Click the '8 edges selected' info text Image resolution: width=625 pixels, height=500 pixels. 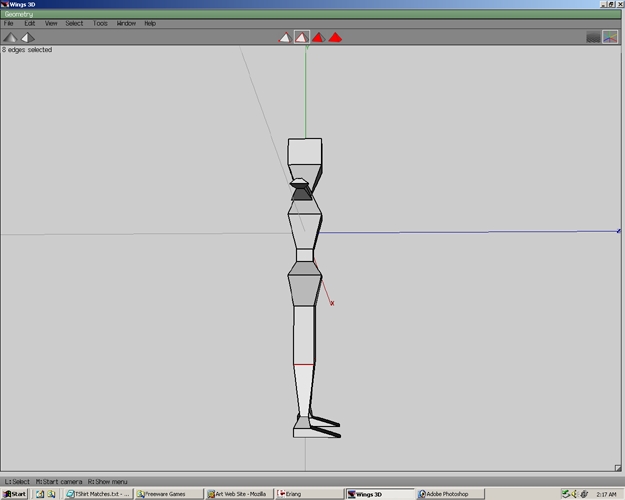pyautogui.click(x=27, y=50)
